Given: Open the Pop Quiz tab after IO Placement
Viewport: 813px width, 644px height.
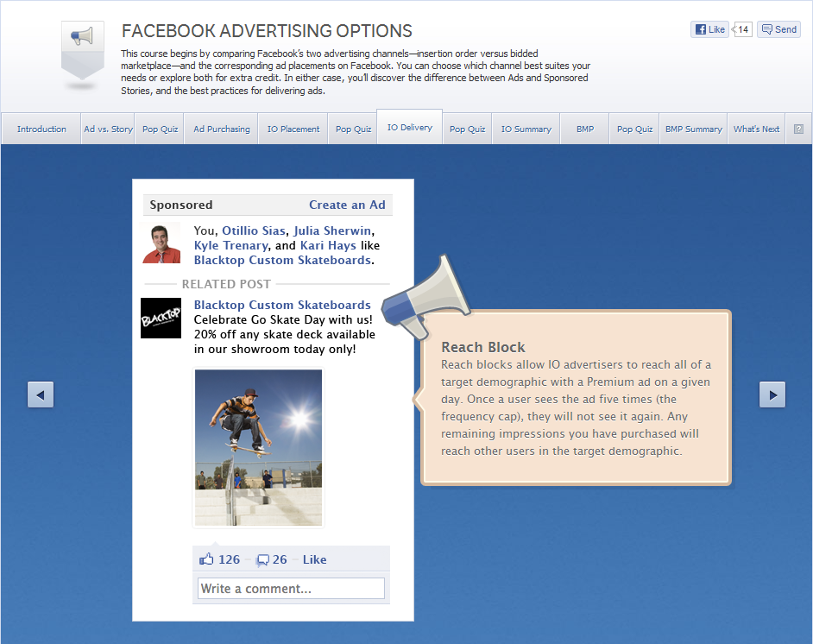Looking at the screenshot, I should 353,129.
